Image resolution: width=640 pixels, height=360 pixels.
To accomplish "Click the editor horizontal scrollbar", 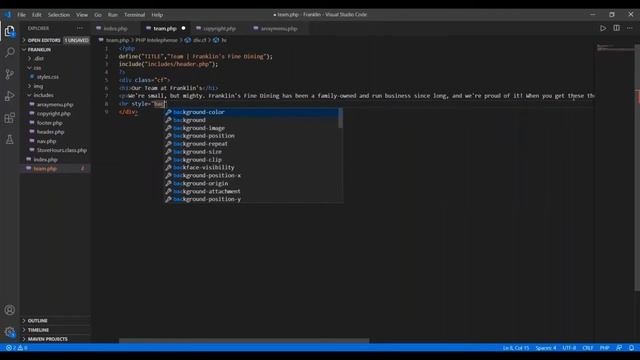I will point(244,340).
